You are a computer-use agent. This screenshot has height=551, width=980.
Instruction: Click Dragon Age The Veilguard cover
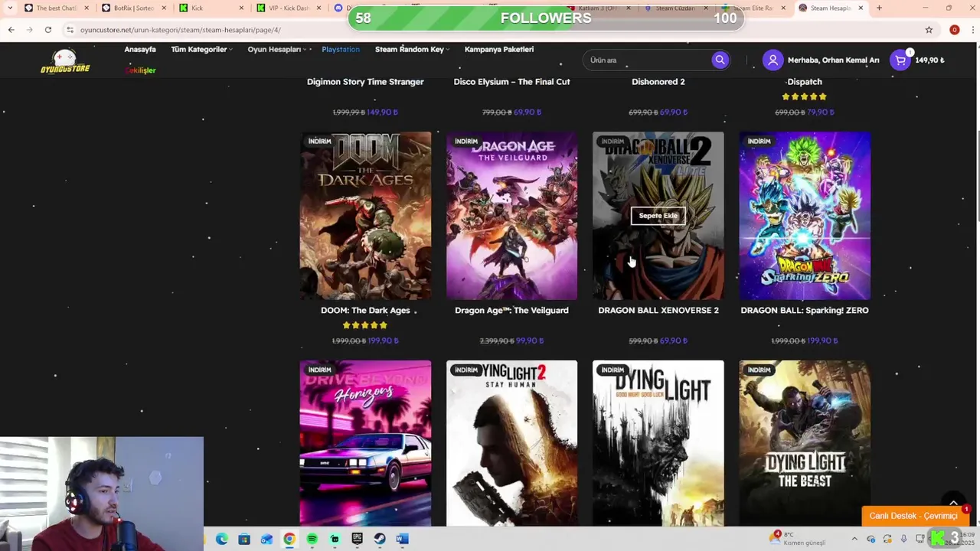[511, 216]
